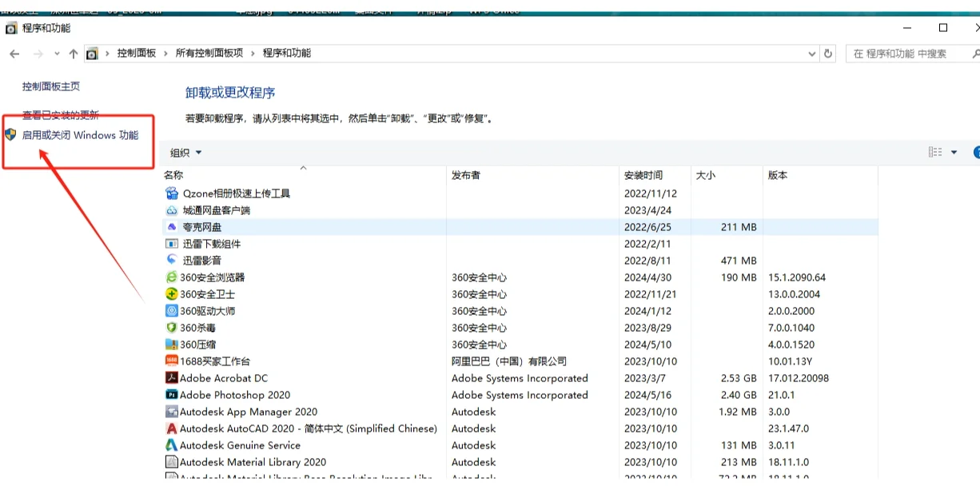
Task: Click the 迅雷影音 bird icon
Action: click(172, 261)
